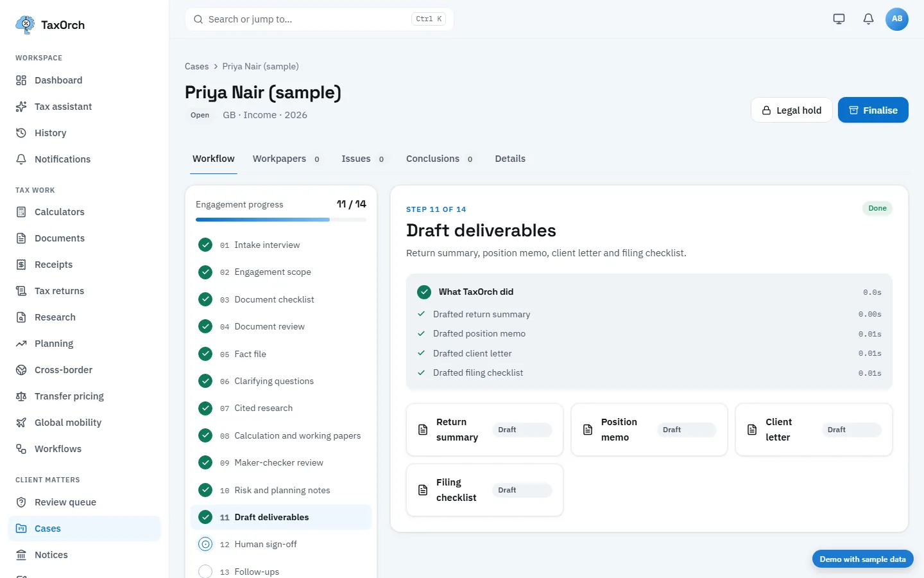Open Notices in sidebar
The width and height of the screenshot is (924, 578).
click(84, 555)
